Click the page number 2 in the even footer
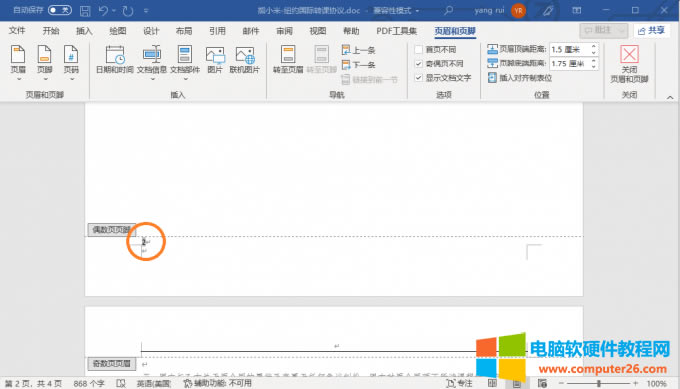 click(x=144, y=242)
